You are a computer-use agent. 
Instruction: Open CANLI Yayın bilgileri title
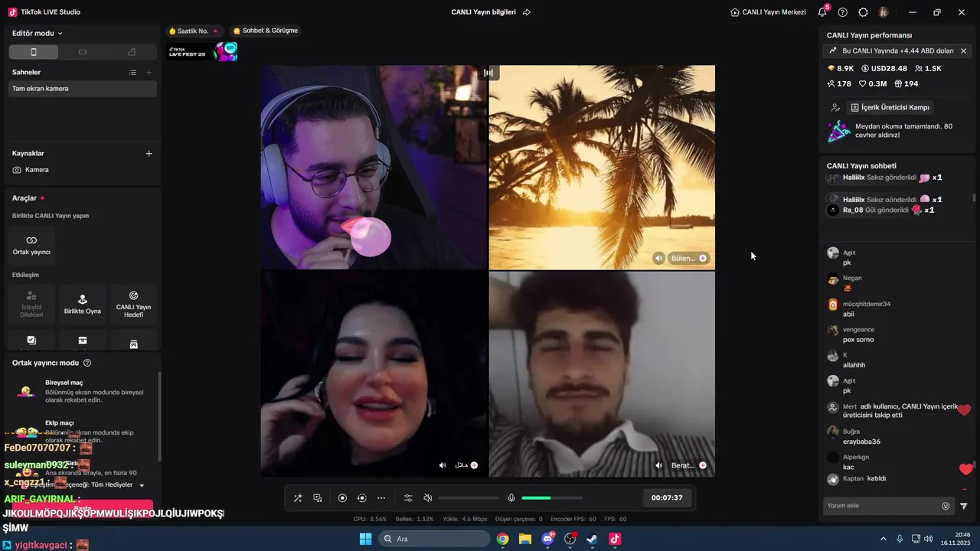tap(483, 12)
